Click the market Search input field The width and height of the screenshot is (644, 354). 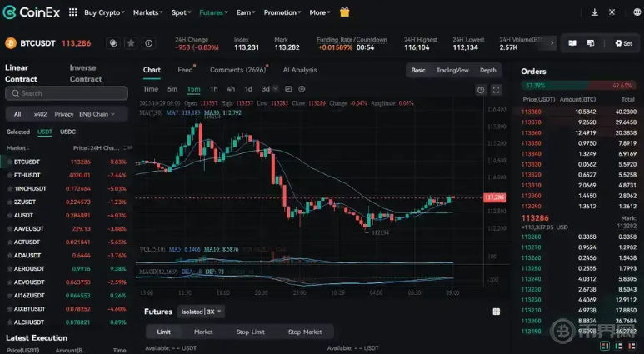coord(67,93)
